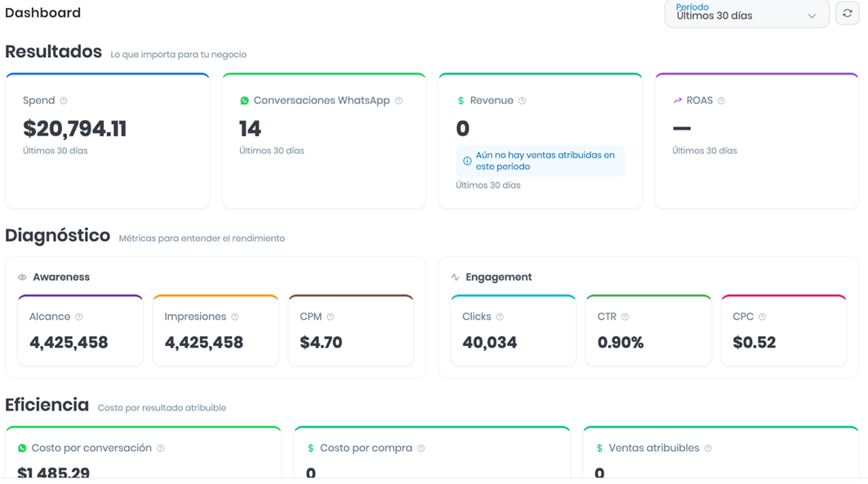Click the CTR value 0.90%
Screen dimensions: 868x484
tap(621, 343)
